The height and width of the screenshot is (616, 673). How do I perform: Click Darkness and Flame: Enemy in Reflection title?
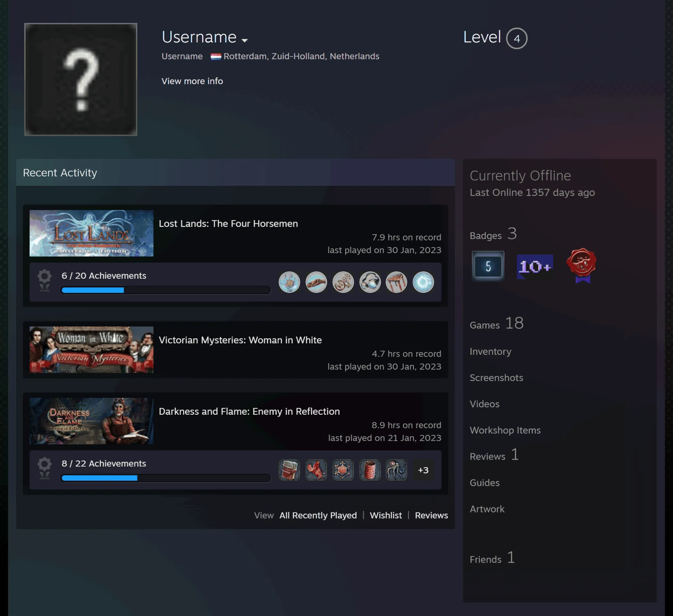tap(249, 411)
